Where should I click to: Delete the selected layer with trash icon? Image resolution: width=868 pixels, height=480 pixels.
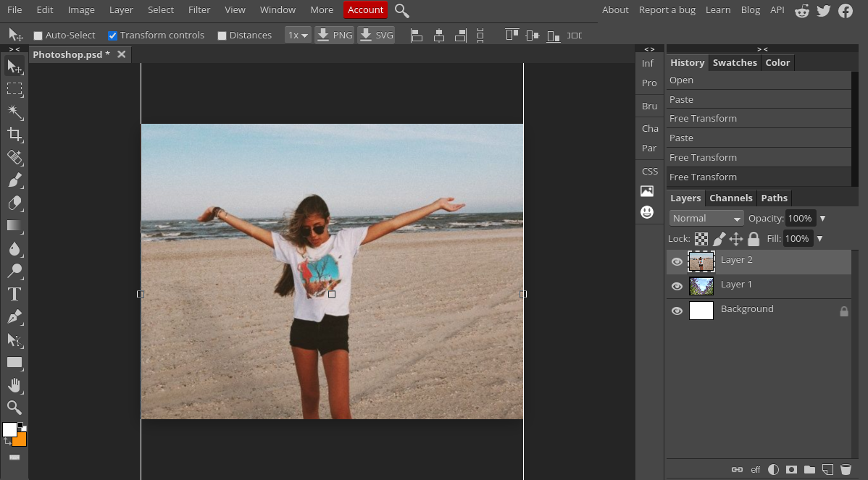point(846,469)
